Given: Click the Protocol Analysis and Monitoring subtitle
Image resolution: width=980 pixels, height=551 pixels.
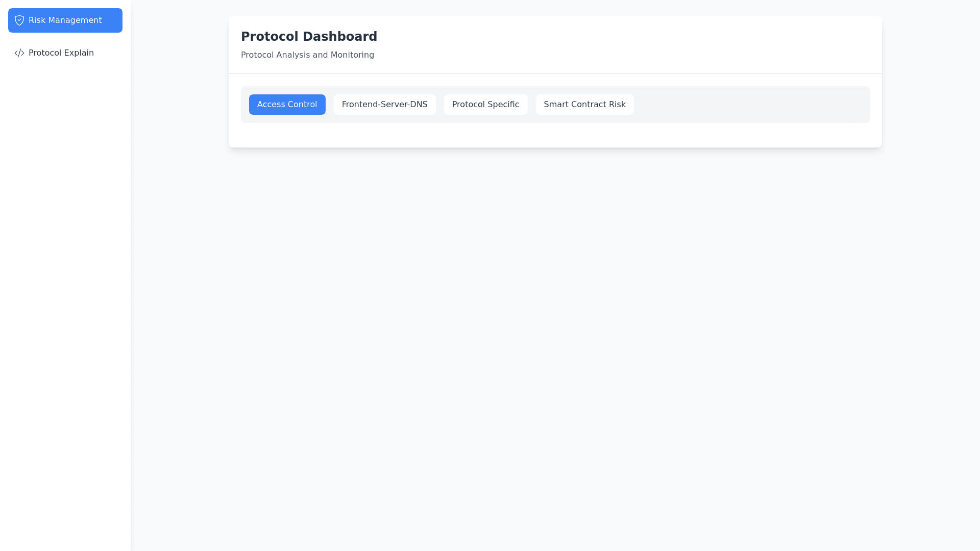Looking at the screenshot, I should coord(307,55).
